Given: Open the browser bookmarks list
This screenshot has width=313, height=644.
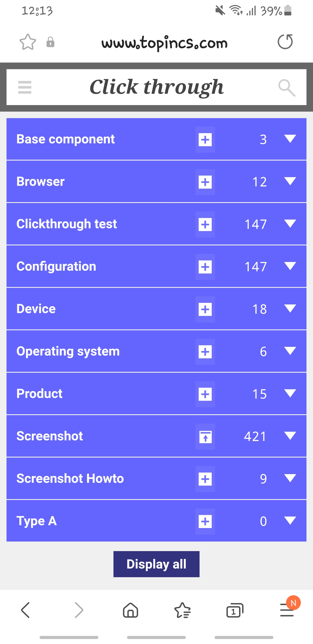Looking at the screenshot, I should pos(183,610).
